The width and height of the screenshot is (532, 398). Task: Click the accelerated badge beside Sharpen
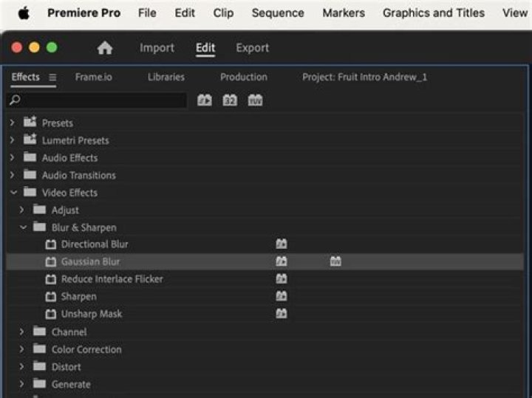(x=282, y=296)
